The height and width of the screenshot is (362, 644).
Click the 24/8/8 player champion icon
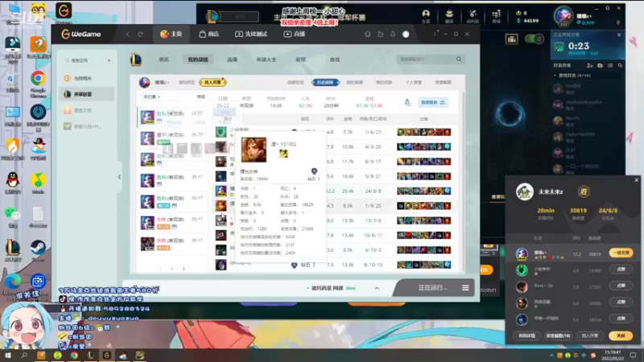pos(221,191)
